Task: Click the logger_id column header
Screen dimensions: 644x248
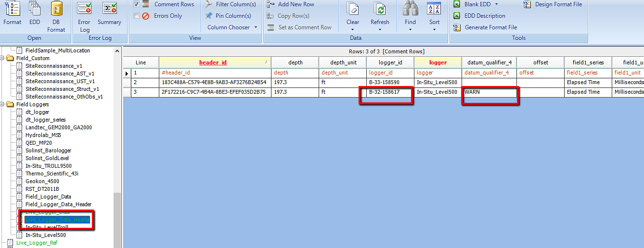Action: [390, 62]
